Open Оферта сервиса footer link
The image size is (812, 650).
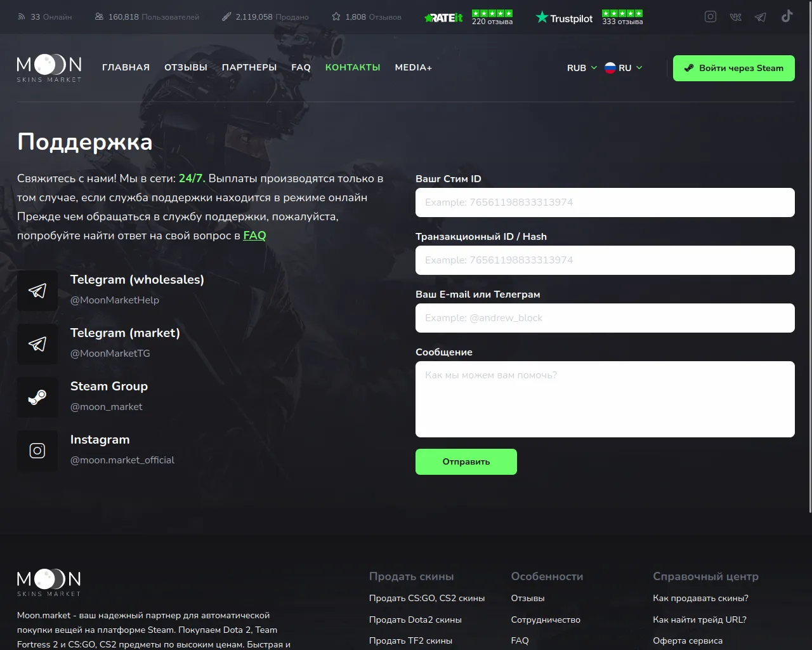[688, 641]
